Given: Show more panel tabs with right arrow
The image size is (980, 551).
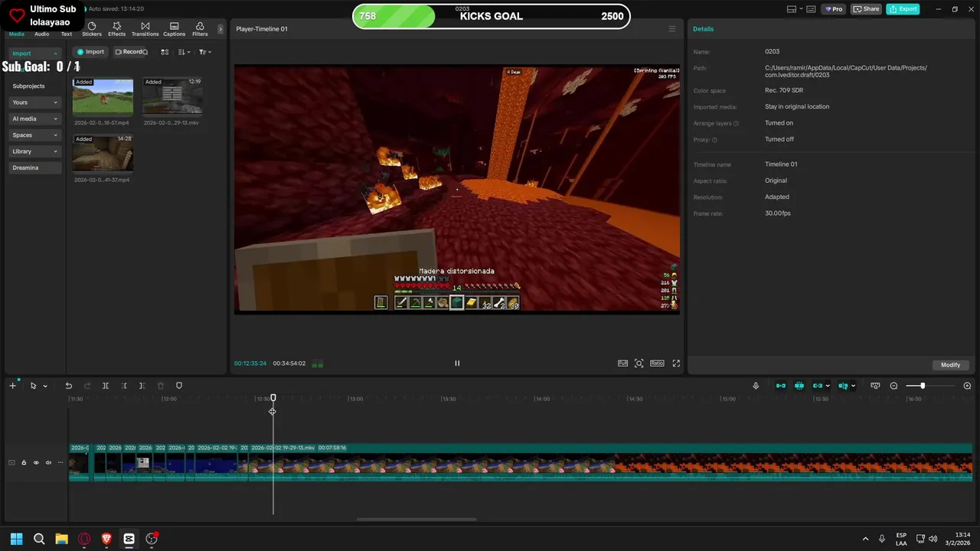Looking at the screenshot, I should click(x=220, y=29).
